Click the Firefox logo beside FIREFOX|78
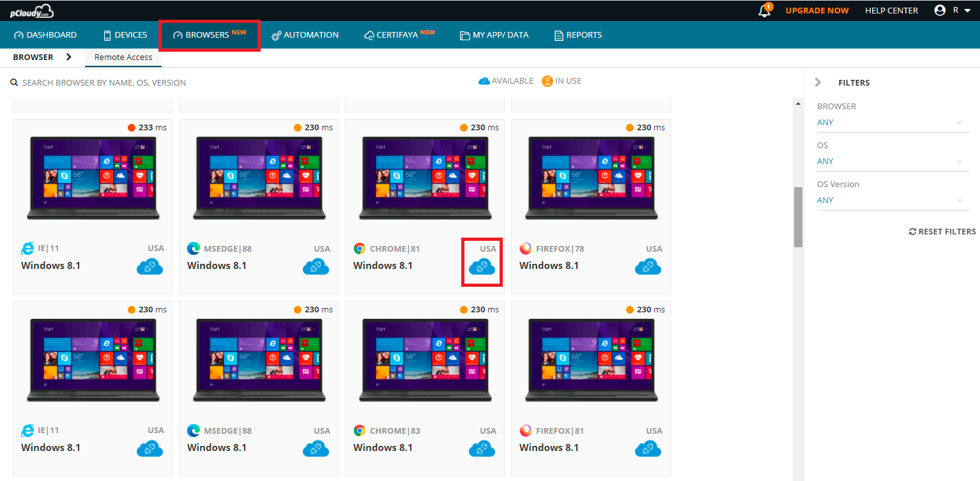 point(526,248)
